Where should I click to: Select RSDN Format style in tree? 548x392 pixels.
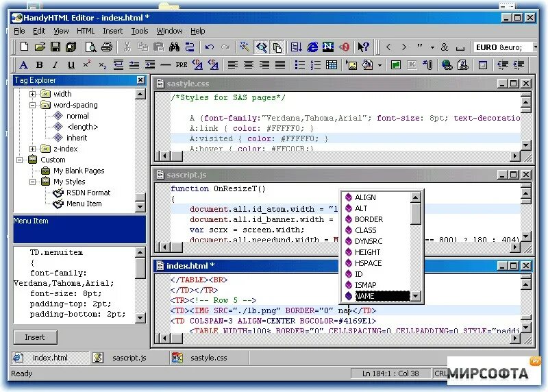click(x=88, y=193)
